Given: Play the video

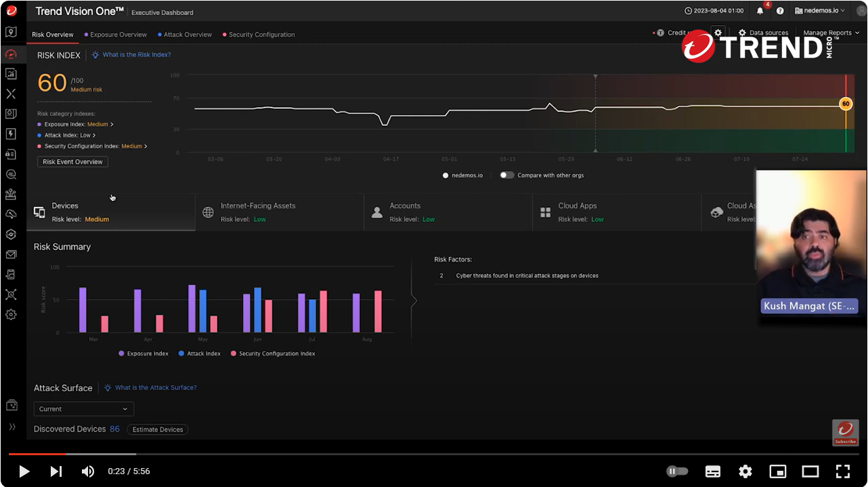Looking at the screenshot, I should 24,471.
